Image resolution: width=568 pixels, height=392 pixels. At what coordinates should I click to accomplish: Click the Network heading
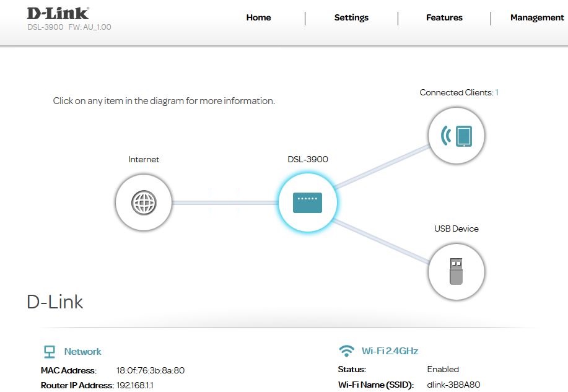[x=82, y=351]
